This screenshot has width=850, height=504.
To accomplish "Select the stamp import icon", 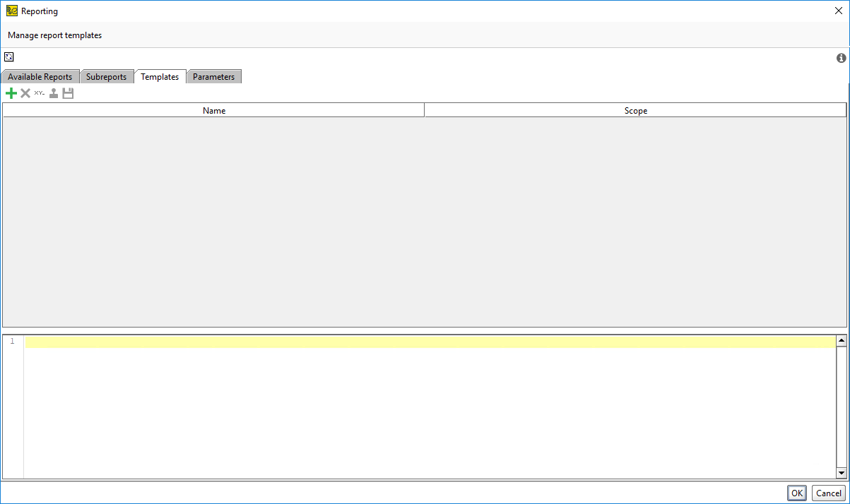I will [x=53, y=92].
